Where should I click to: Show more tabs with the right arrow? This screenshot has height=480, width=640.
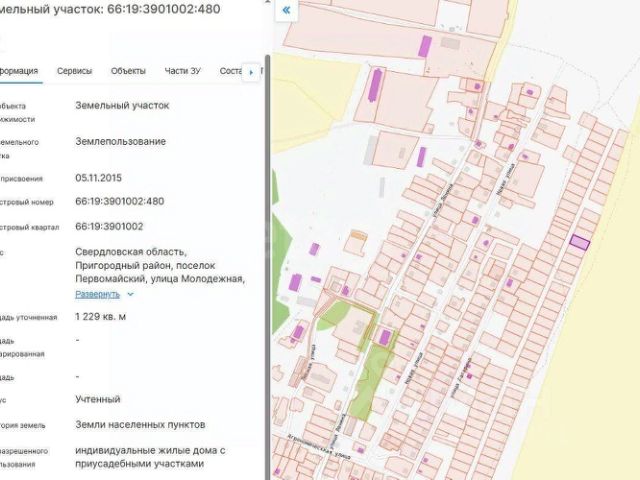[x=251, y=72]
